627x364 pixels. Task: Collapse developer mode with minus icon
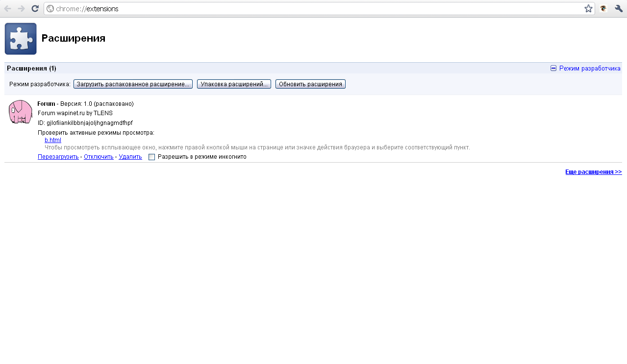click(x=553, y=68)
